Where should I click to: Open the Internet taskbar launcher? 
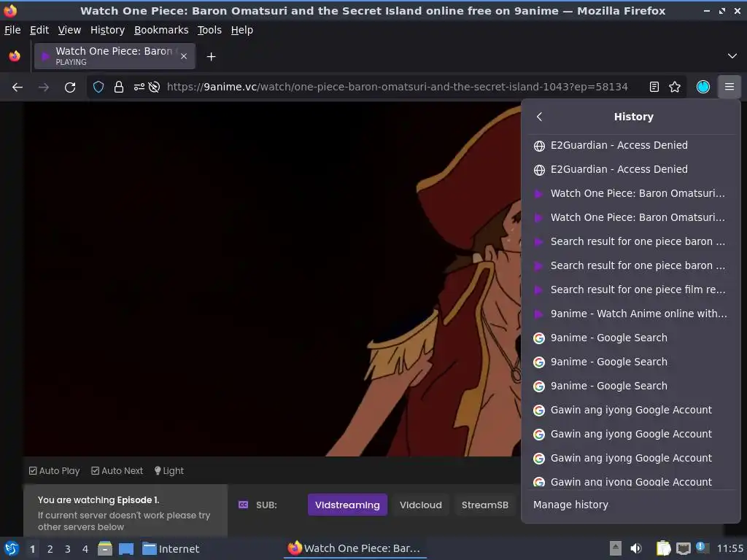(171, 548)
